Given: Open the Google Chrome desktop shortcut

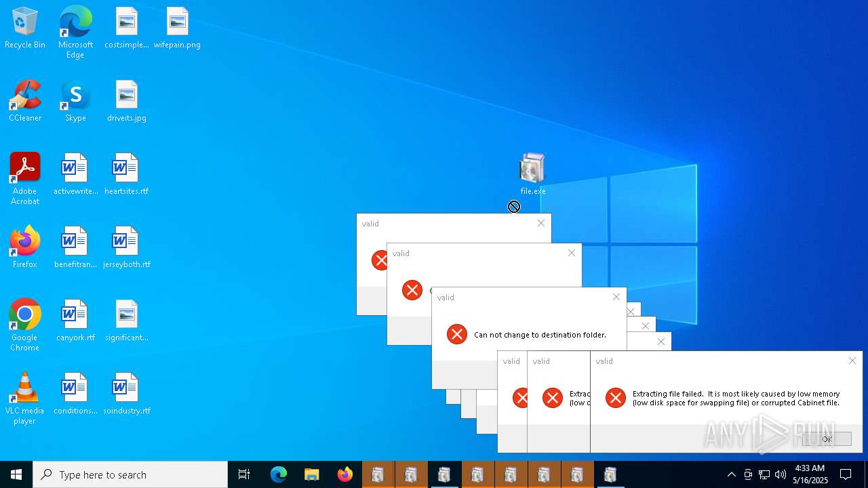Looking at the screenshot, I should click(25, 325).
